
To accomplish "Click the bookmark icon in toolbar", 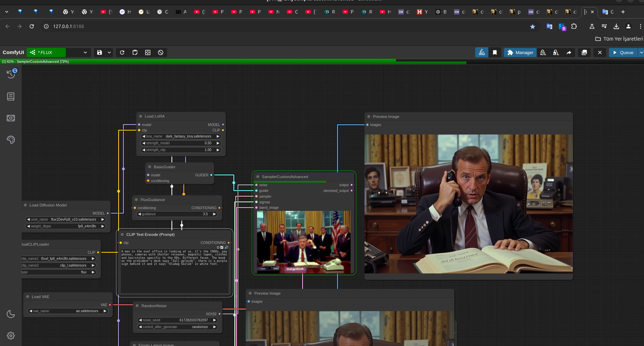I will coord(495,52).
